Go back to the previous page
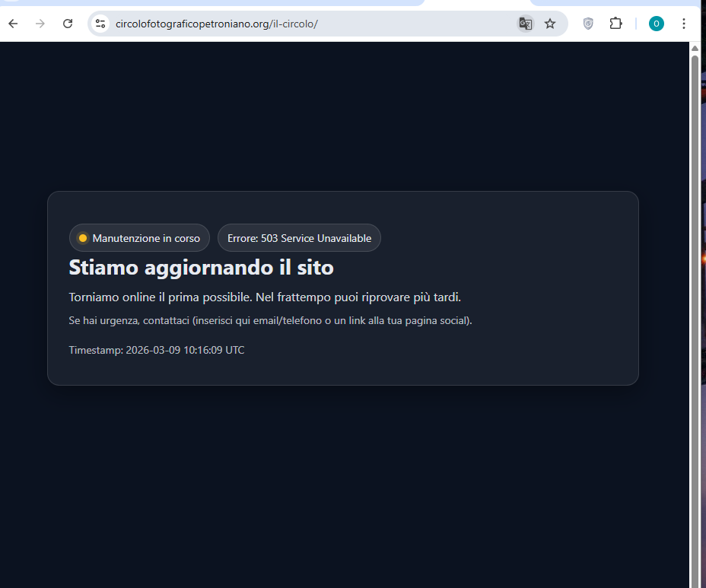 click(x=13, y=24)
